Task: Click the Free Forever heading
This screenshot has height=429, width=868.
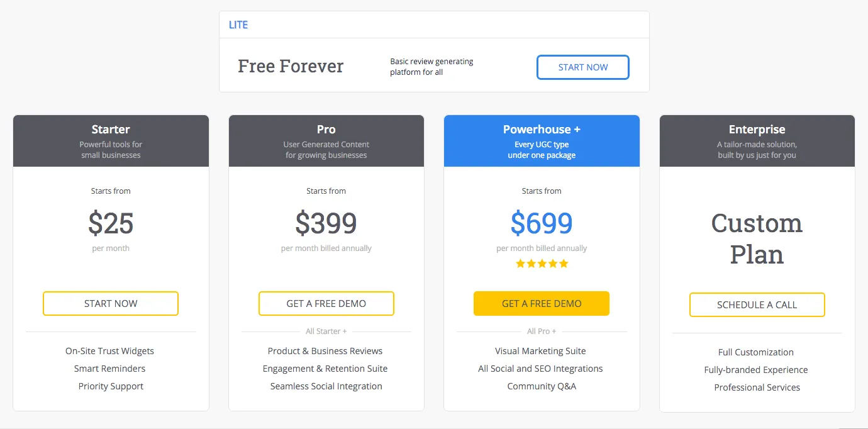Action: pyautogui.click(x=291, y=66)
